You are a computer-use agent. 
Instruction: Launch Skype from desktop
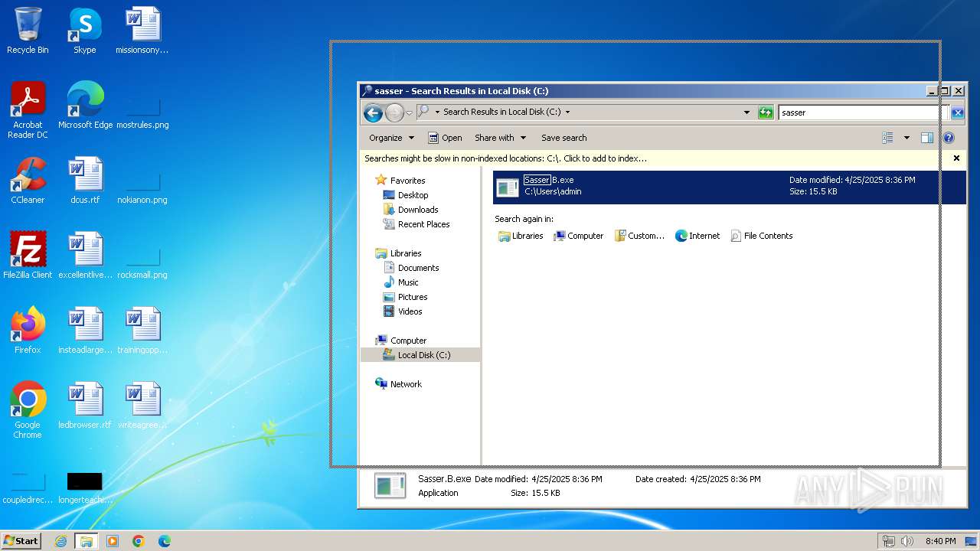pyautogui.click(x=85, y=31)
